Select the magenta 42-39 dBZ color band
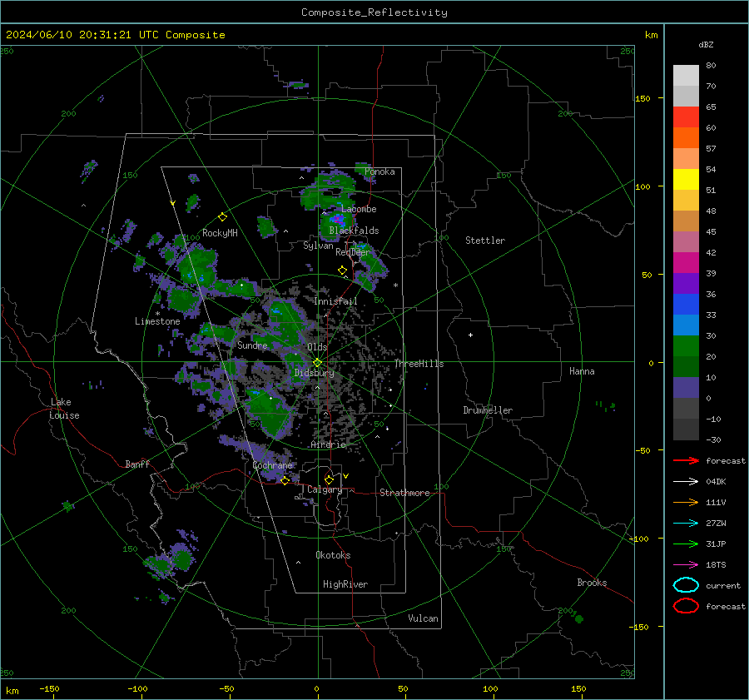The image size is (749, 700). [686, 263]
